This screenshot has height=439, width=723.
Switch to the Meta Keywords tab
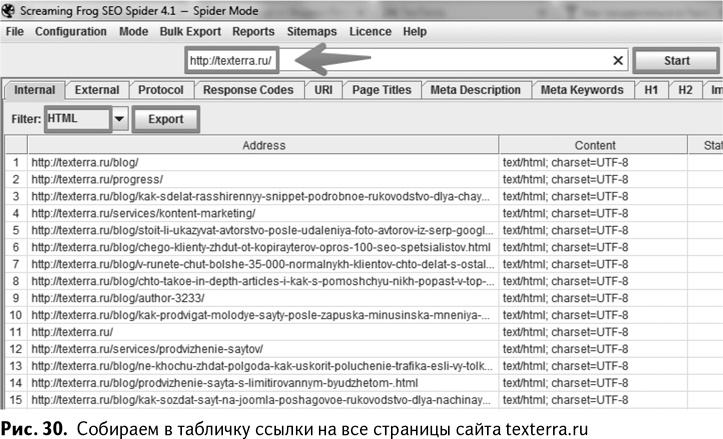[581, 90]
